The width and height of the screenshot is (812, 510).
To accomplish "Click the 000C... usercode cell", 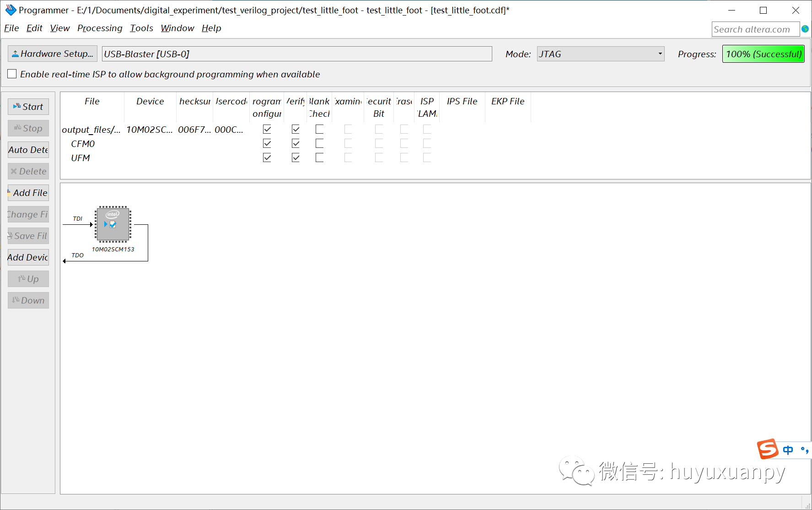I will pos(229,130).
